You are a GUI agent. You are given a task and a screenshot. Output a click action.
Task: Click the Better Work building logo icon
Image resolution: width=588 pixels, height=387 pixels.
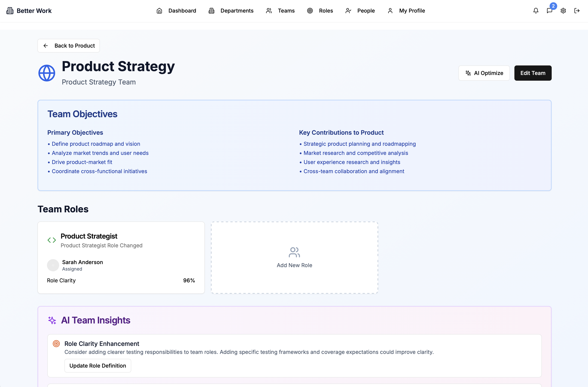(x=10, y=11)
